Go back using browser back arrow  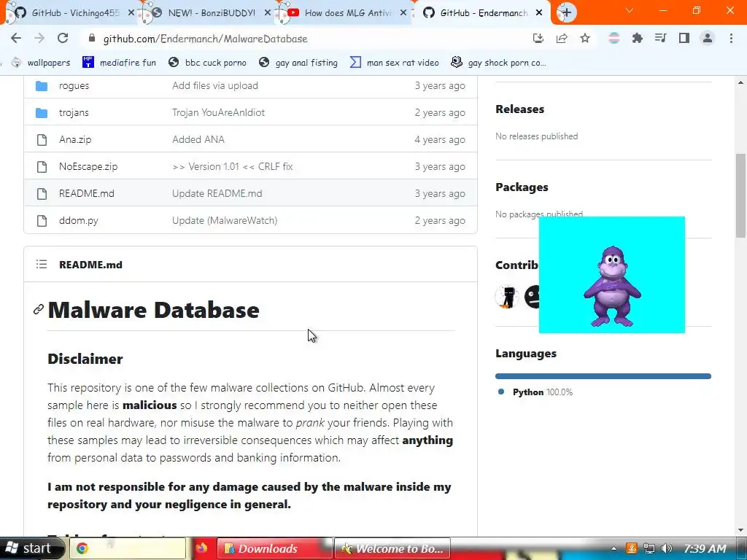(16, 39)
